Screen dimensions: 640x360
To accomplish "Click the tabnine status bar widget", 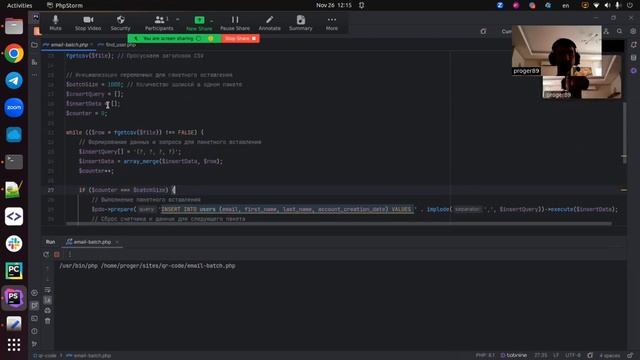I will click(514, 356).
